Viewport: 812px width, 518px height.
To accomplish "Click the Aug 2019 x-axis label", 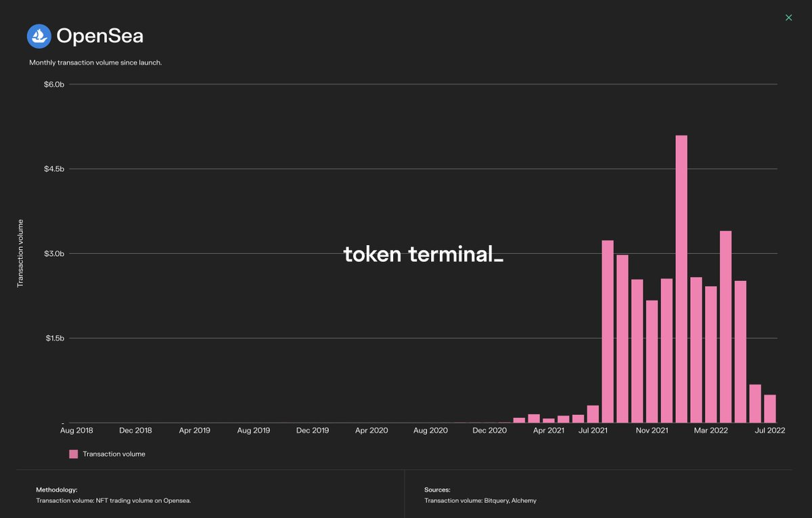I will point(253,430).
